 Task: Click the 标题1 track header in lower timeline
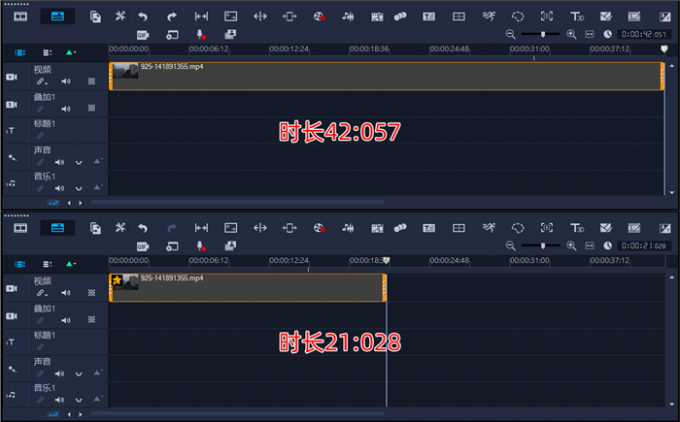click(x=46, y=335)
